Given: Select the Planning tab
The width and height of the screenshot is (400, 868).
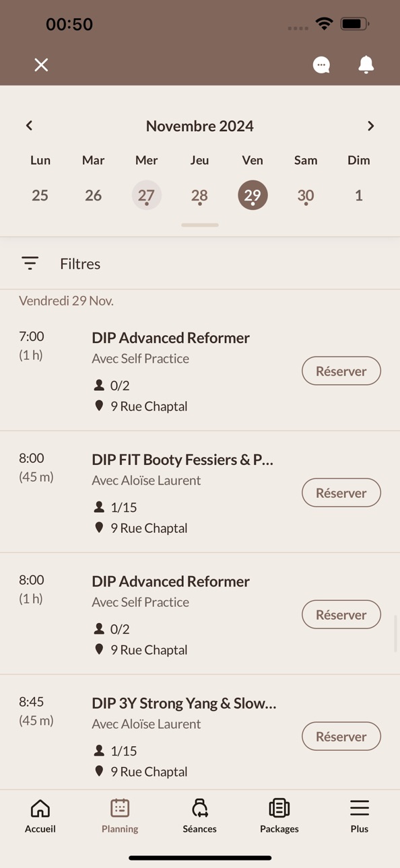Looking at the screenshot, I should click(120, 816).
